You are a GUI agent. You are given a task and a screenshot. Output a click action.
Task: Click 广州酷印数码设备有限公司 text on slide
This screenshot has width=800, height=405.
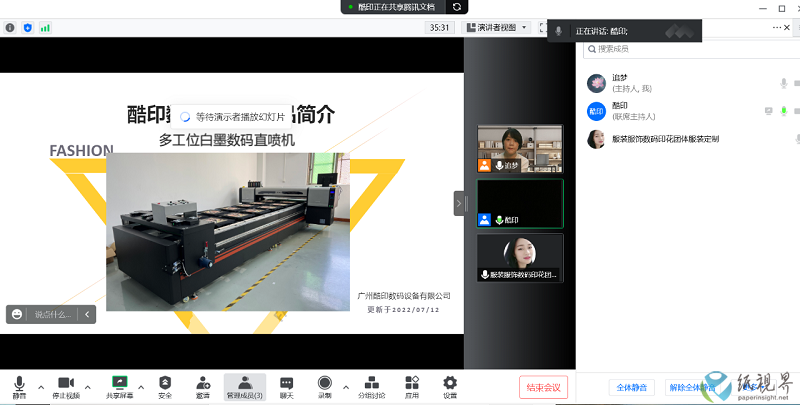pos(404,296)
